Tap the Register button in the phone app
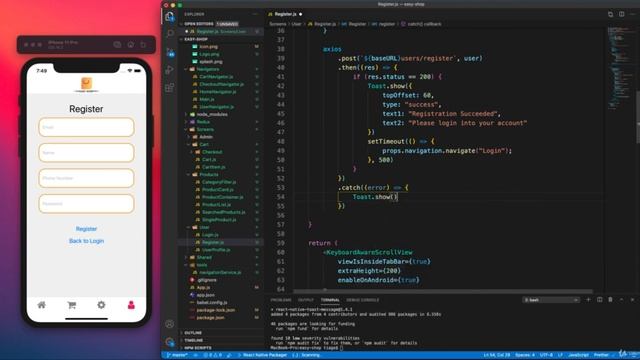640x360 pixels. tap(86, 229)
